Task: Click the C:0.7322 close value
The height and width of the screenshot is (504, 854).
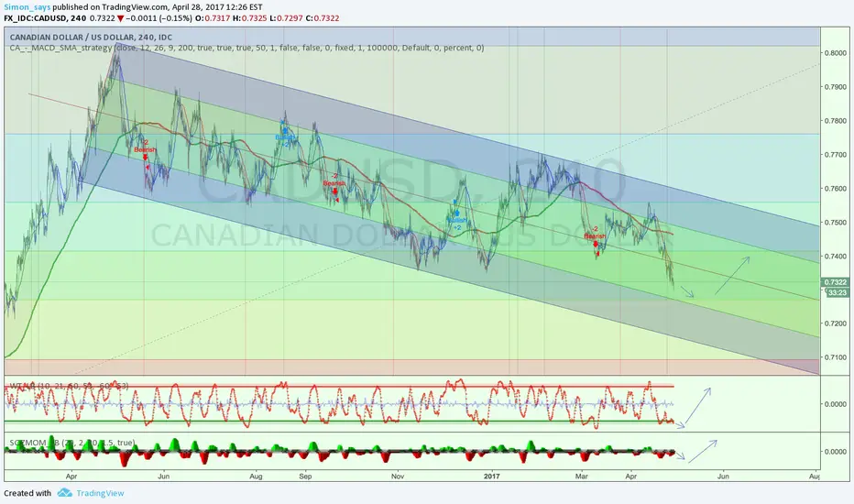Action: 322,18
